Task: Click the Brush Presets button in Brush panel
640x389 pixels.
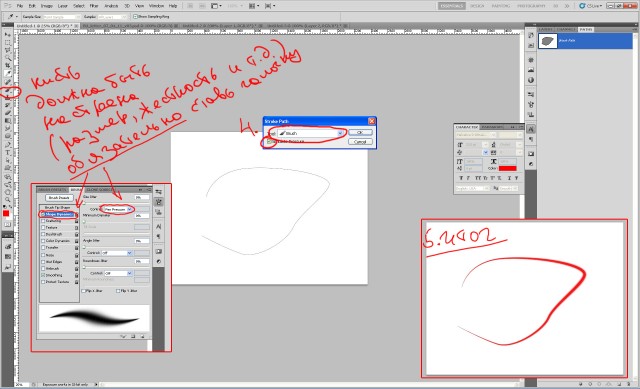Action: coord(59,198)
